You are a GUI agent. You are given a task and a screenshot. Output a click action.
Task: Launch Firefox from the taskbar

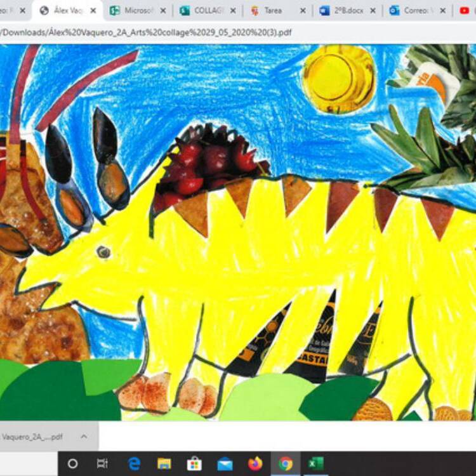(255, 463)
